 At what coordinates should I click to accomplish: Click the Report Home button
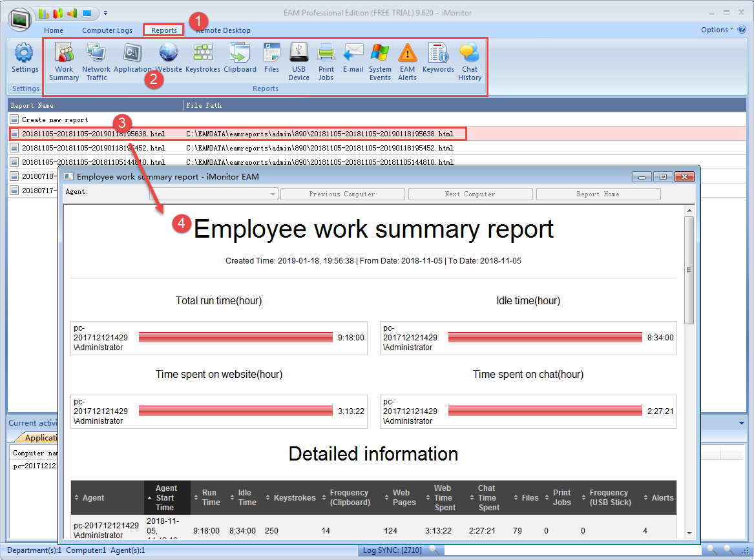[x=598, y=194]
